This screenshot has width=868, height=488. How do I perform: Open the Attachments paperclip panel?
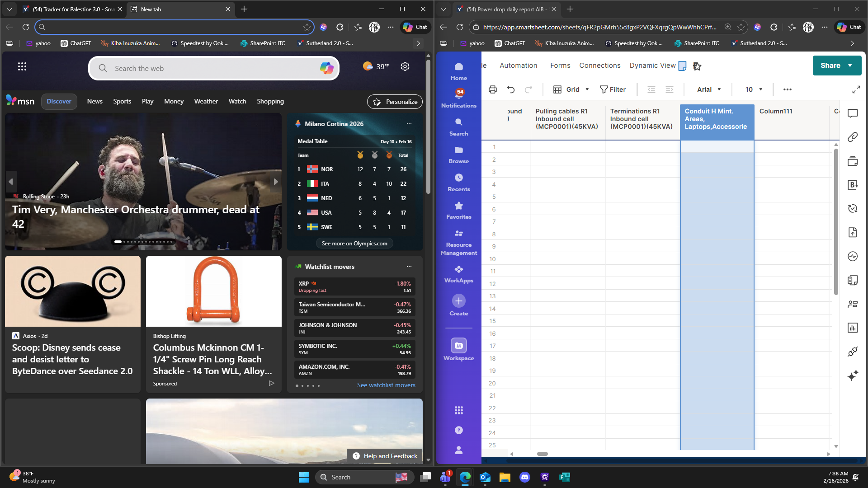[853, 137]
